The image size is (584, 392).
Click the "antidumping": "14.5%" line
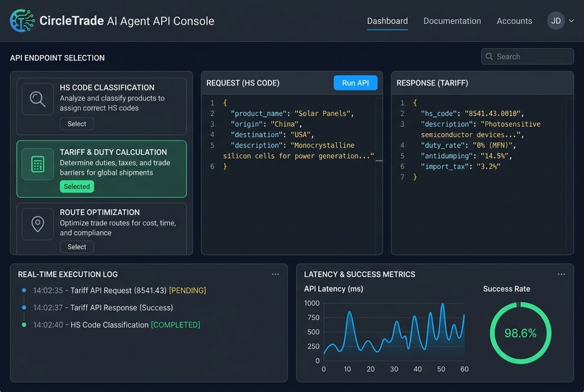click(x=467, y=156)
